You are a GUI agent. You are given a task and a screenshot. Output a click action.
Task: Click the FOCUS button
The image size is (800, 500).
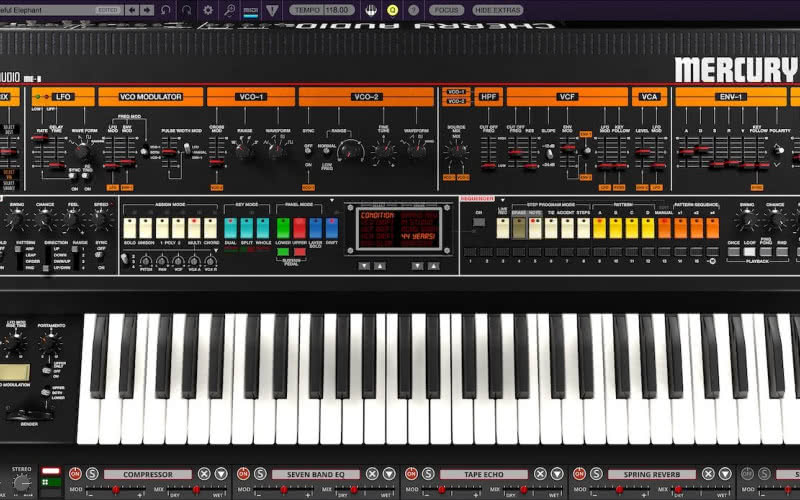pyautogui.click(x=445, y=10)
